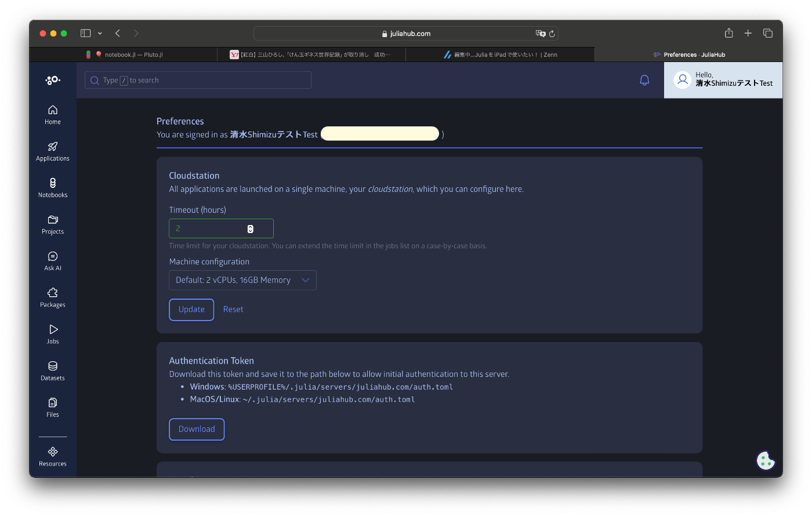Click the Preferences page heading
The width and height of the screenshot is (812, 516).
point(180,121)
